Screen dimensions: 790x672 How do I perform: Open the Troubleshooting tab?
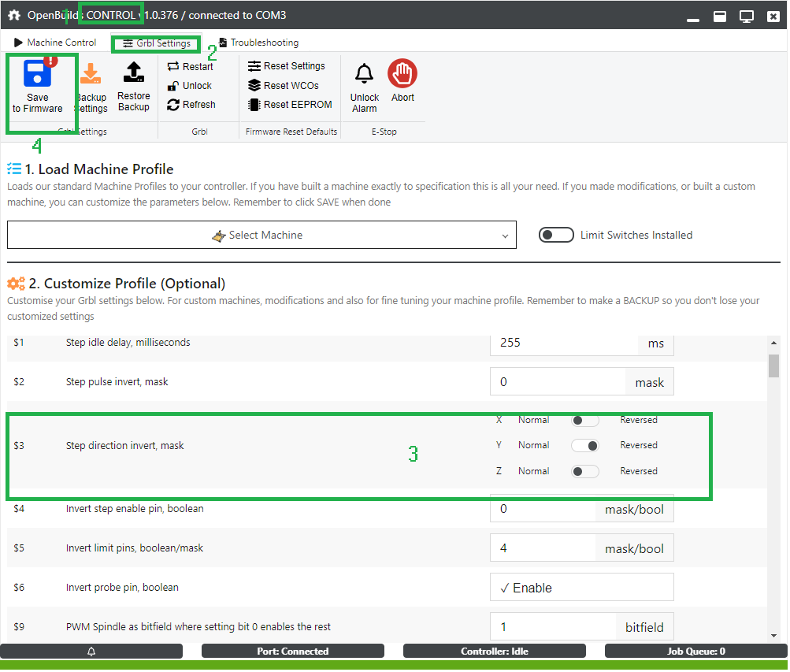[258, 43]
